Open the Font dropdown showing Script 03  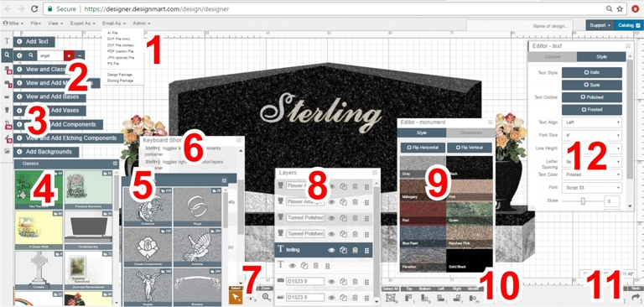pyautogui.click(x=591, y=188)
